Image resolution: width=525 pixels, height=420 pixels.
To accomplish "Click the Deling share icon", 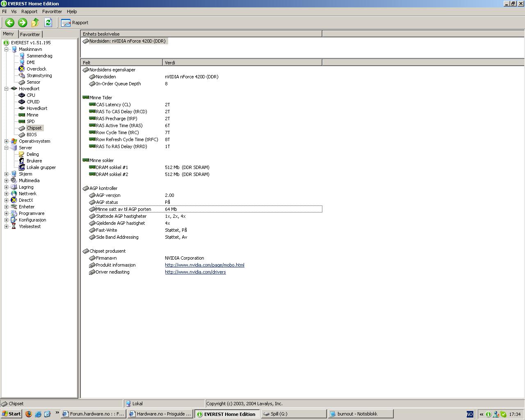I will pos(22,154).
